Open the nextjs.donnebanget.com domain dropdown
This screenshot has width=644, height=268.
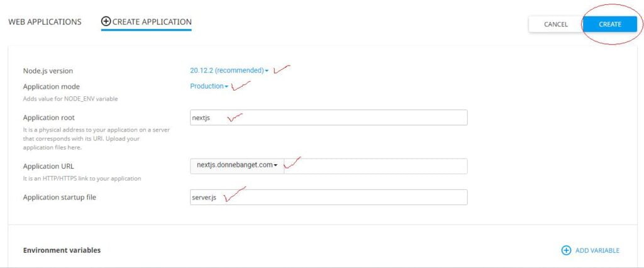click(237, 165)
